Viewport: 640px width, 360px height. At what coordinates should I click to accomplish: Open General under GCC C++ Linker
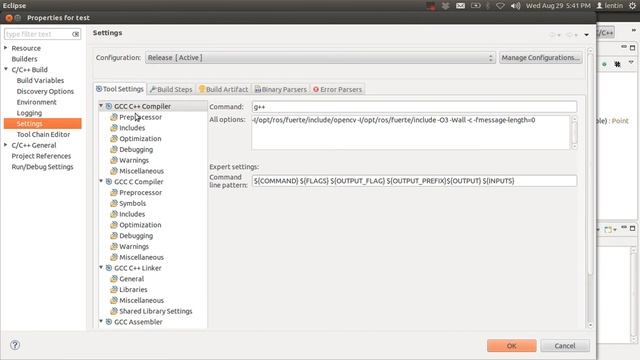131,279
